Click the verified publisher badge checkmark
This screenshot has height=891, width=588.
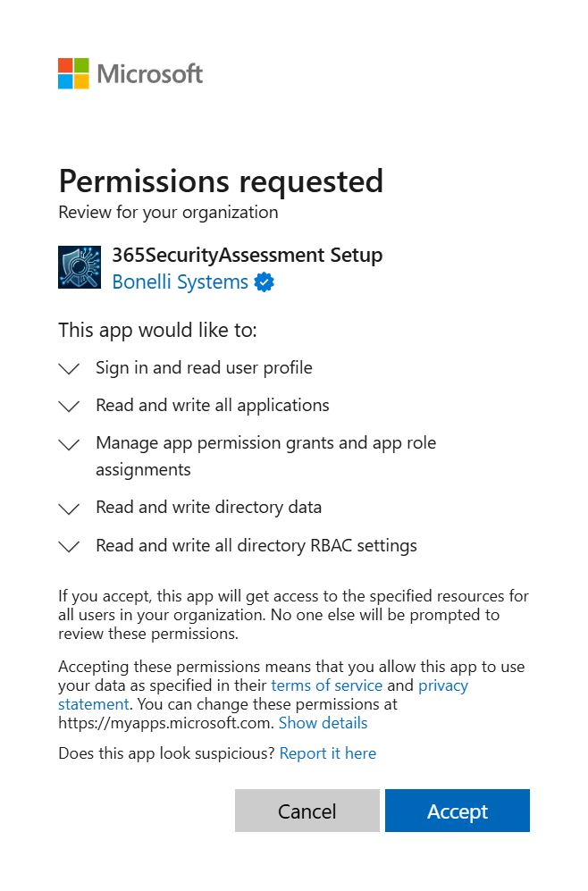(263, 282)
